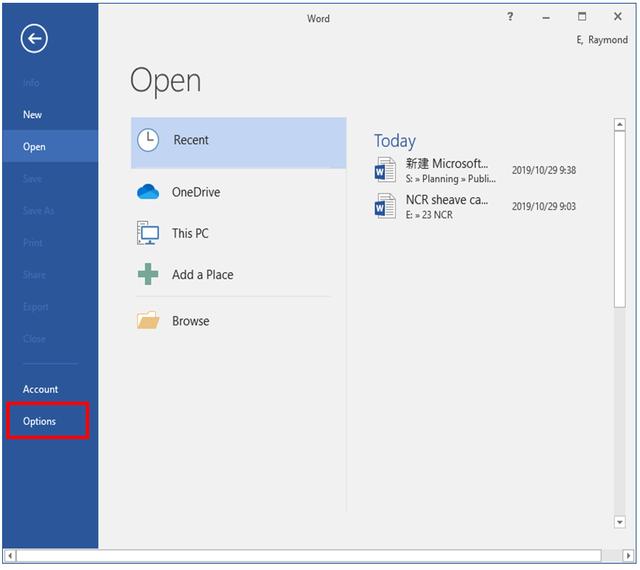Select the Open tab in sidebar

click(35, 147)
